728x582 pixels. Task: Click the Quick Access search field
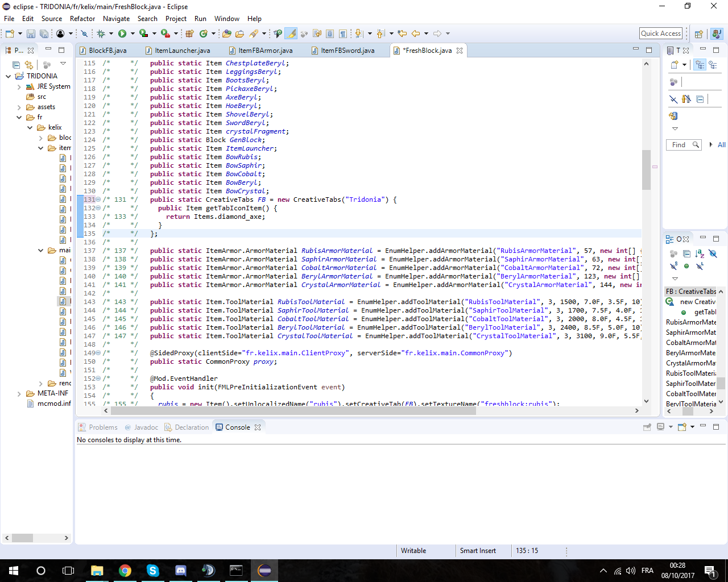[x=661, y=34]
